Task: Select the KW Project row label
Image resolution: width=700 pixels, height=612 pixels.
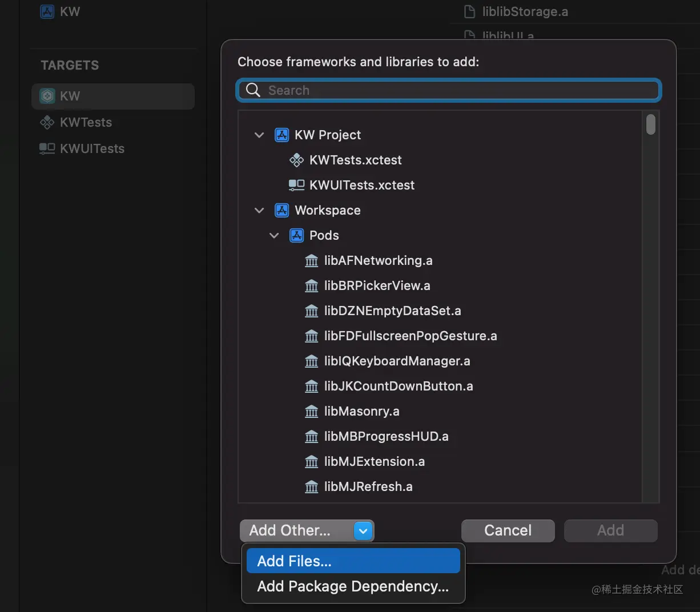Action: click(x=328, y=135)
